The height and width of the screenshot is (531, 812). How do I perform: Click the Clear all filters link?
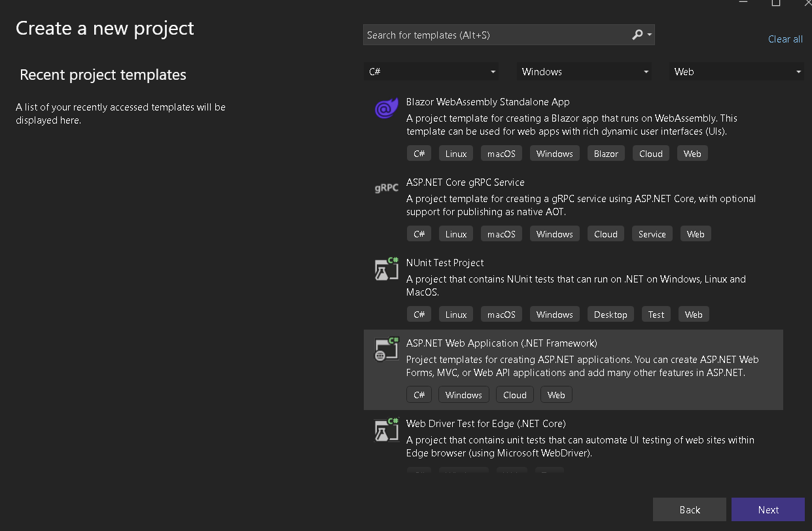point(785,39)
